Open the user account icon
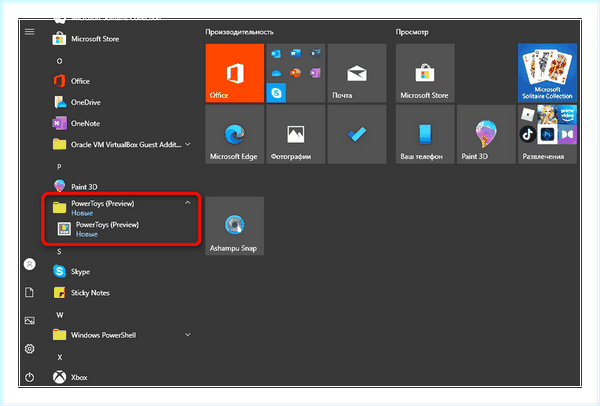This screenshot has height=406, width=600. (30, 264)
